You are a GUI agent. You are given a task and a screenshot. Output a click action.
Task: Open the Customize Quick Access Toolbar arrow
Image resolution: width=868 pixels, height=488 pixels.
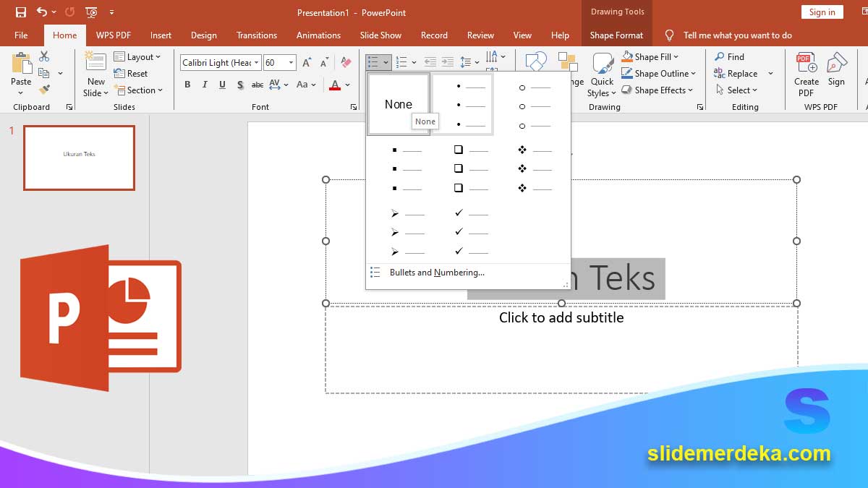coord(111,12)
